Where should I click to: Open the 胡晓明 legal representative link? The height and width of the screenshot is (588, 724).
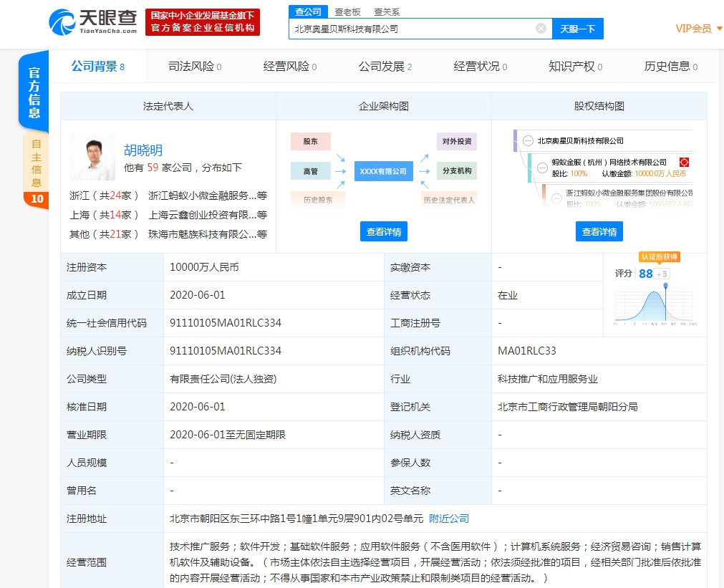point(143,150)
